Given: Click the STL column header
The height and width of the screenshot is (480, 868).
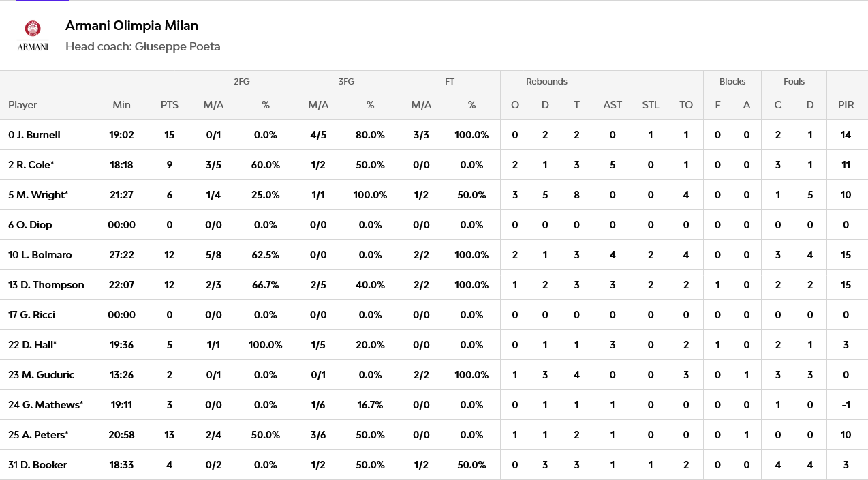Looking at the screenshot, I should tap(651, 105).
